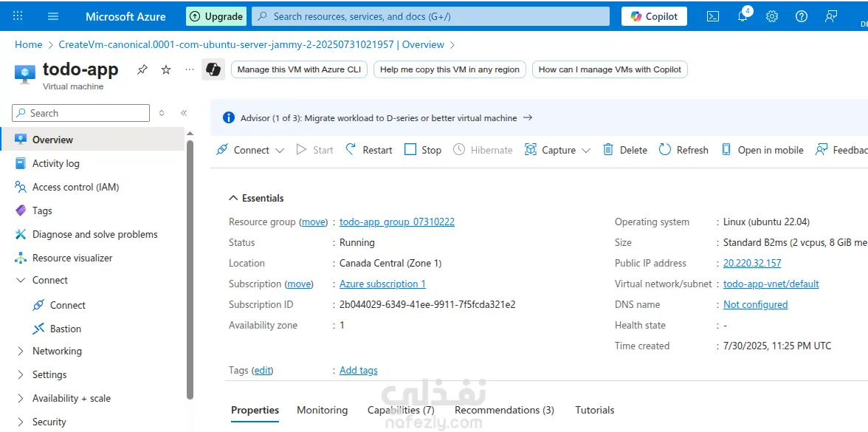Open the Connect dropdown in the command bar
Viewport: 868px width, 432px height.
(x=250, y=150)
